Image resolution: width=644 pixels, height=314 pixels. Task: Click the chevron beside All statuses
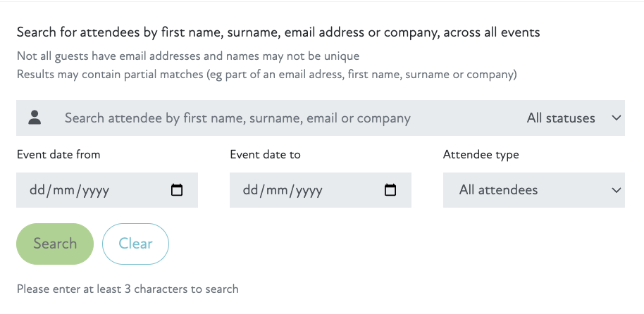[616, 118]
